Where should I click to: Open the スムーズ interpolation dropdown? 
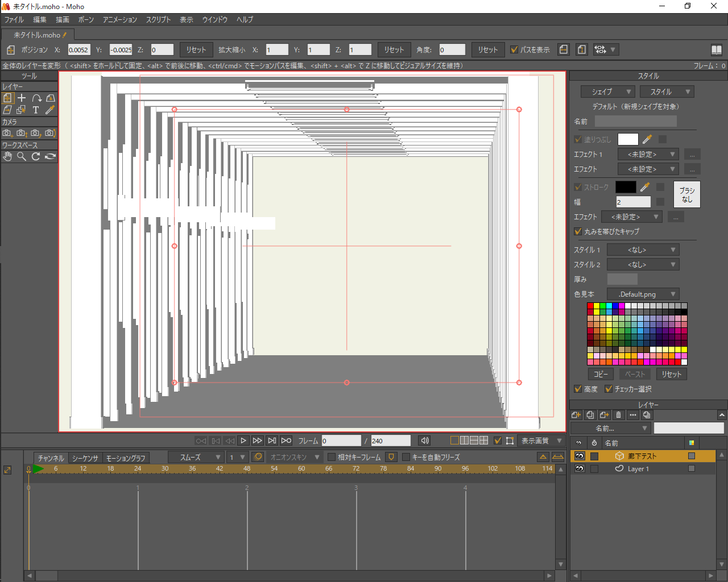[x=196, y=457]
